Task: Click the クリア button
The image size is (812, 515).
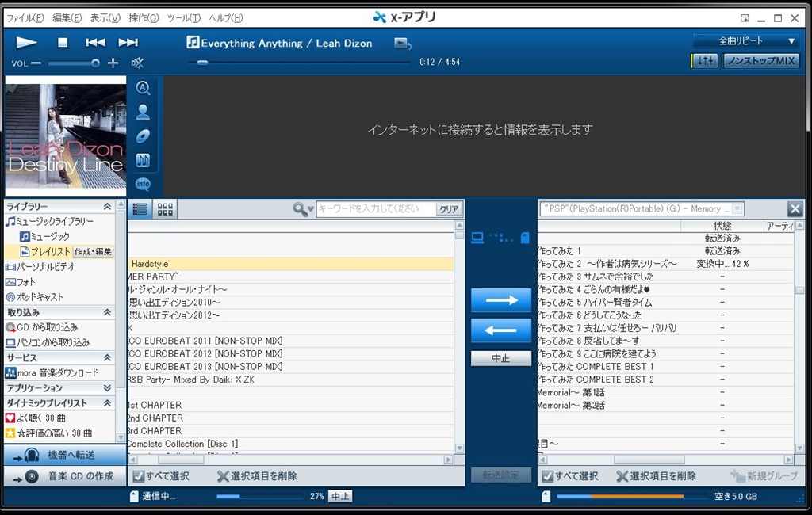Action: point(449,209)
